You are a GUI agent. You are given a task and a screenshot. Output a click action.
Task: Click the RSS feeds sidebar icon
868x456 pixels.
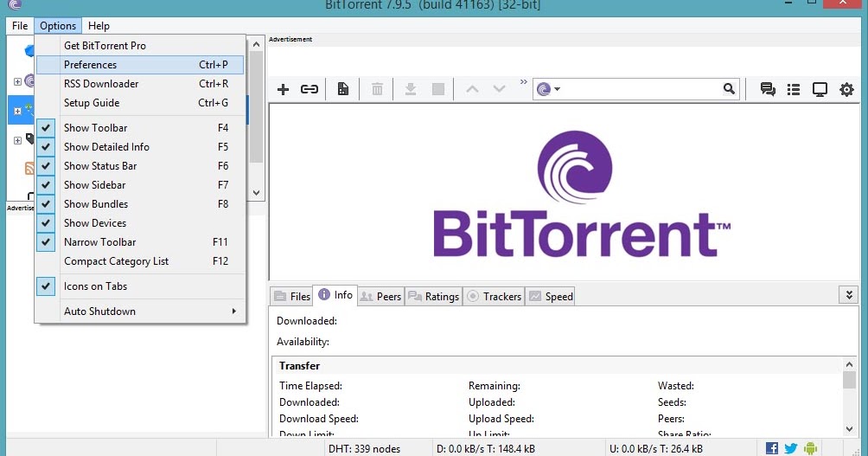29,168
